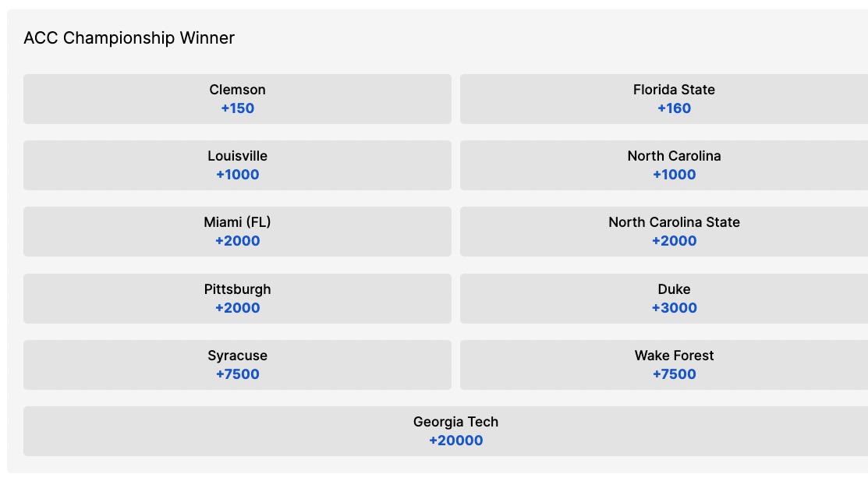Pick Duke to win at +3000
The image size is (868, 485).
tap(674, 298)
